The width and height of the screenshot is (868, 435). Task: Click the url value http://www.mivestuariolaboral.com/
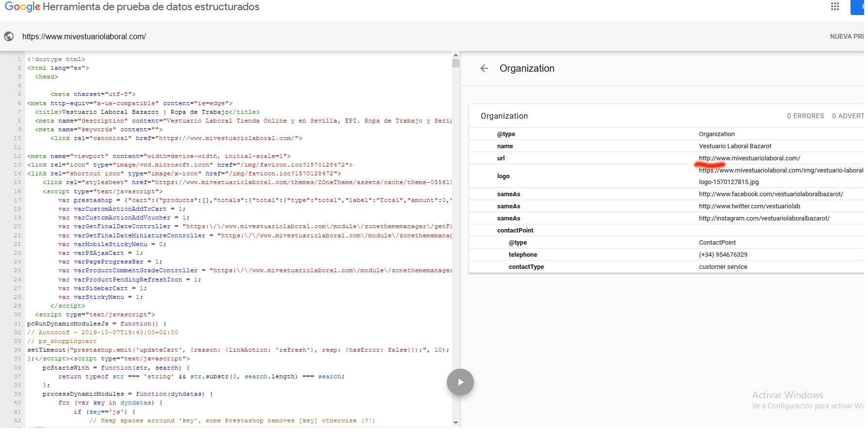749,158
